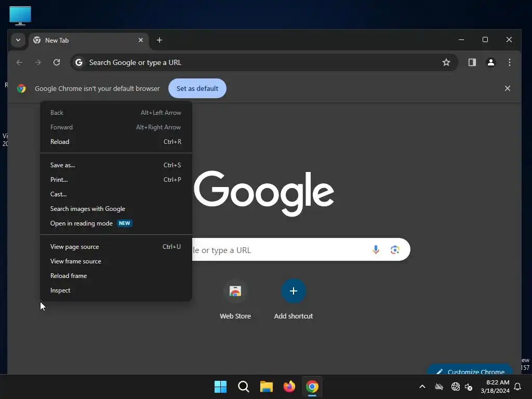The height and width of the screenshot is (399, 532).
Task: Open the side panel icon
Action: coord(472,62)
